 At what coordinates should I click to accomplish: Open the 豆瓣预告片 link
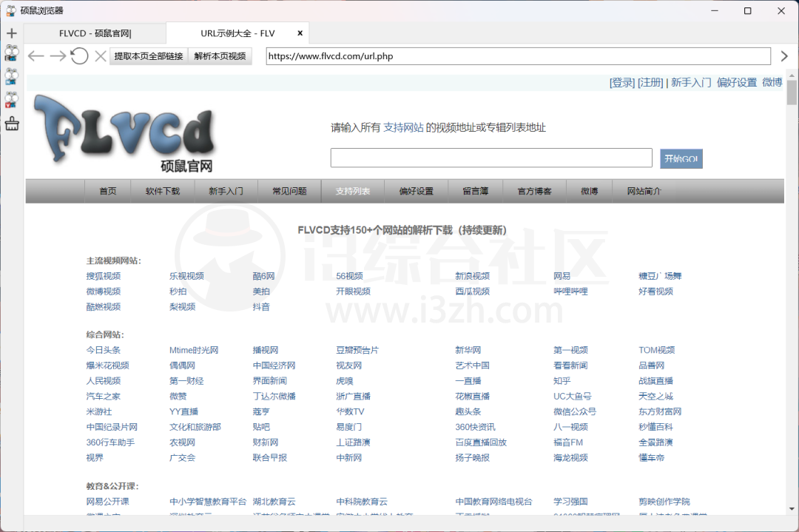(x=357, y=350)
